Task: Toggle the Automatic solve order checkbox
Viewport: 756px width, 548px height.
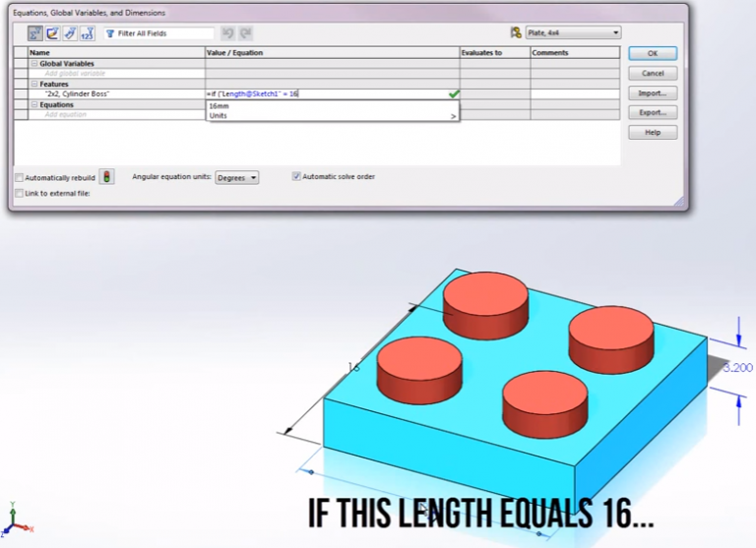Action: tap(296, 177)
